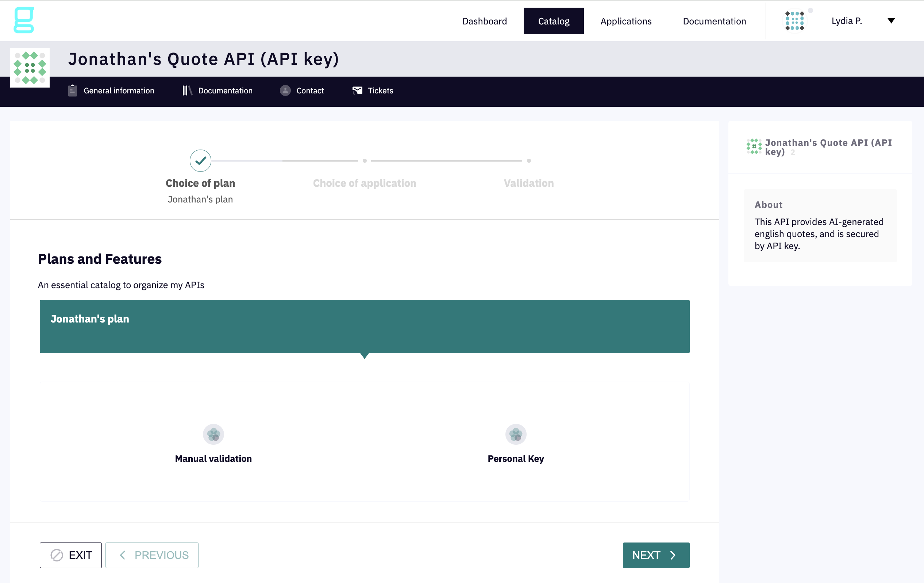924x583 pixels.
Task: Click the Documentation books icon in subnav
Action: pyautogui.click(x=187, y=90)
